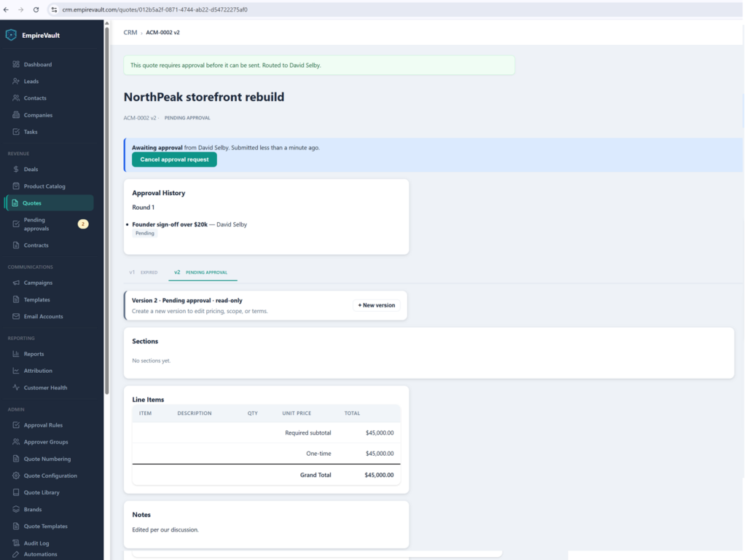746x560 pixels.
Task: Click the Deals dollar sign icon
Action: [x=16, y=169]
